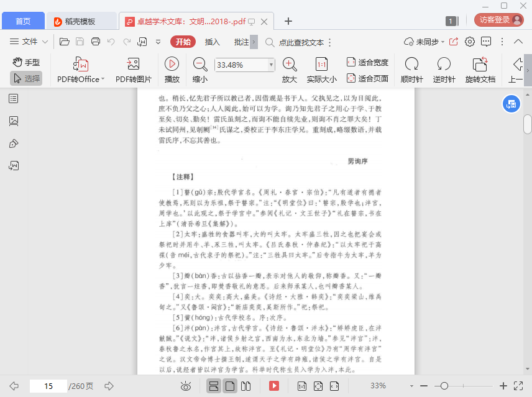532x397 pixels.
Task: Open the feedback chat bubble icon
Action: tap(486, 42)
